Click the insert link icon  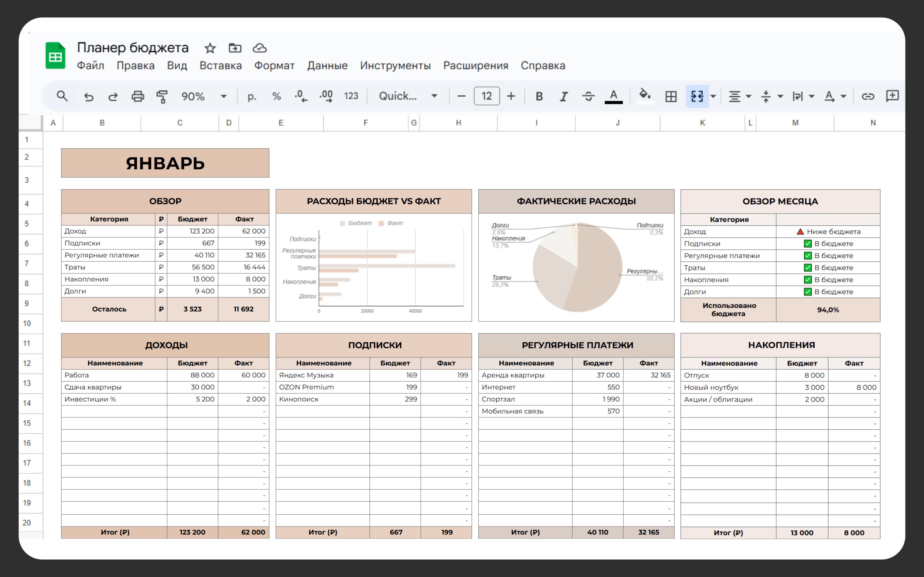[x=867, y=96]
